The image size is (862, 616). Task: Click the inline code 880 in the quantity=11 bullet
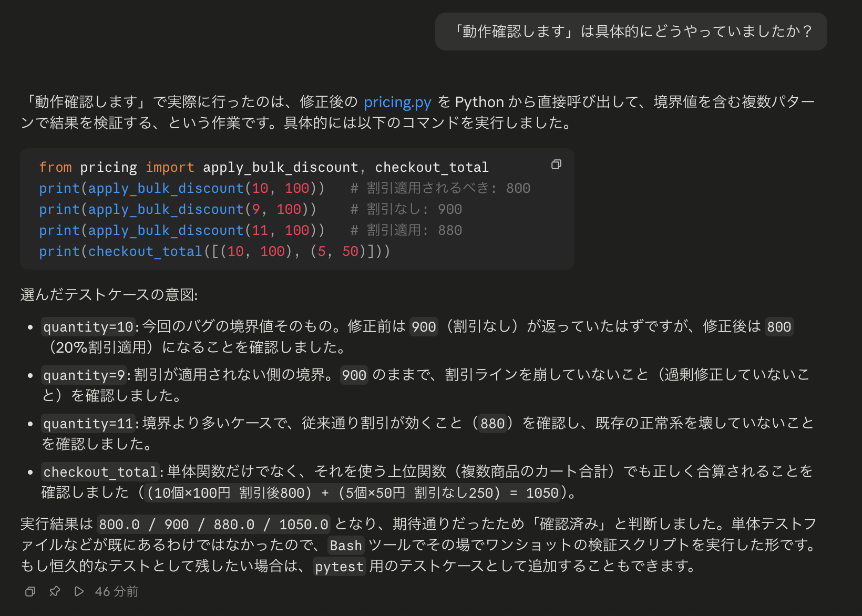tap(492, 424)
